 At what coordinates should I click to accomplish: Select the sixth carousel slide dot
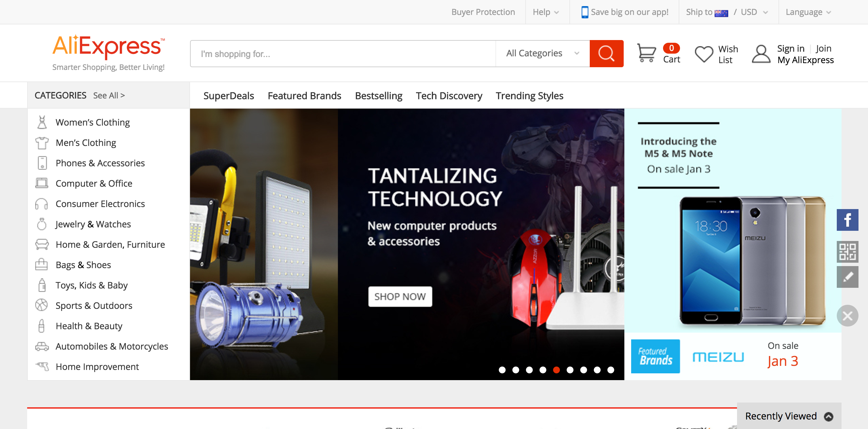click(x=570, y=370)
